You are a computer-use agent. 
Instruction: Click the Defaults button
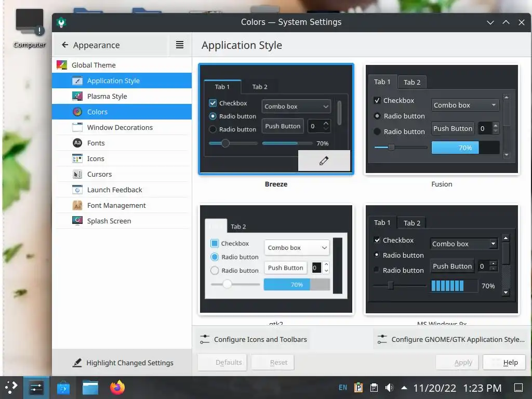tap(222, 362)
